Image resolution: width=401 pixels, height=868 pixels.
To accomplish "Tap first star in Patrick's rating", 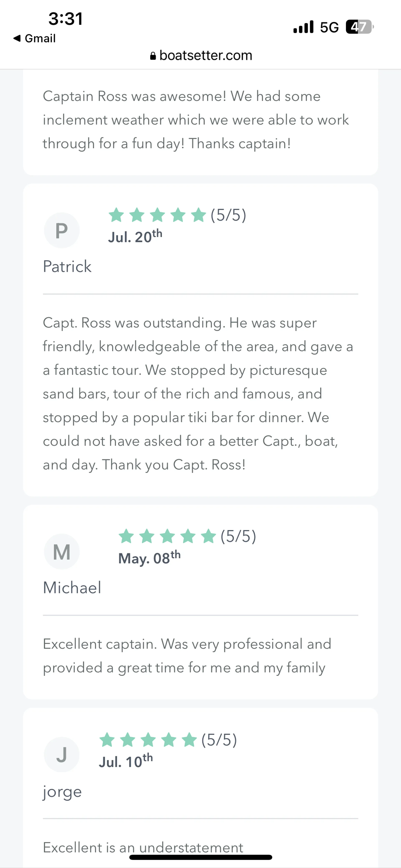I will tap(117, 215).
